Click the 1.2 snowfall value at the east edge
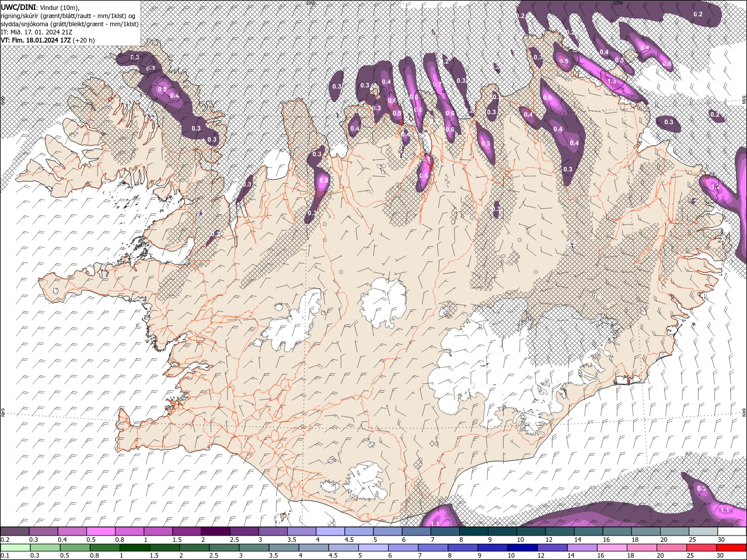This screenshot has width=747, height=560. tap(715, 186)
